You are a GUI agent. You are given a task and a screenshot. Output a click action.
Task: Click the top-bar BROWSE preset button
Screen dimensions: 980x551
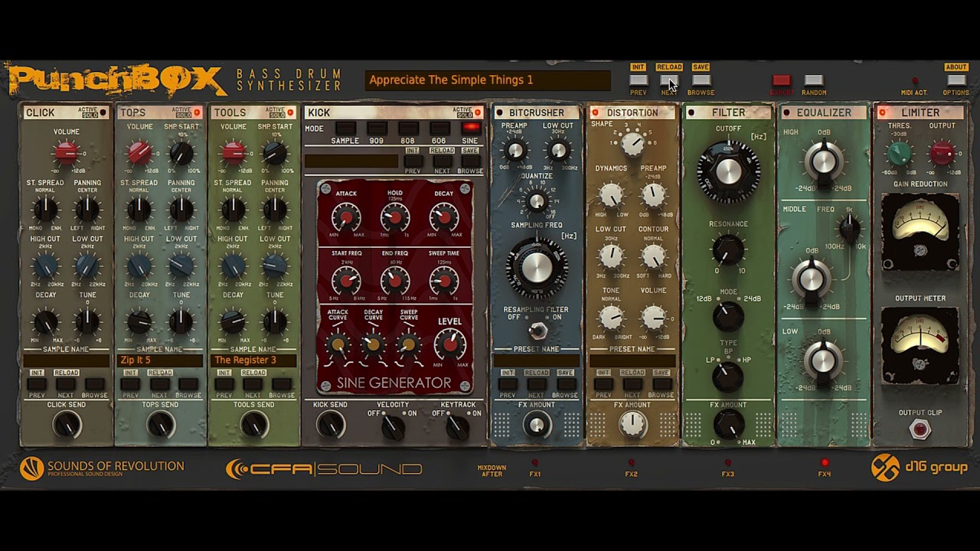click(701, 80)
